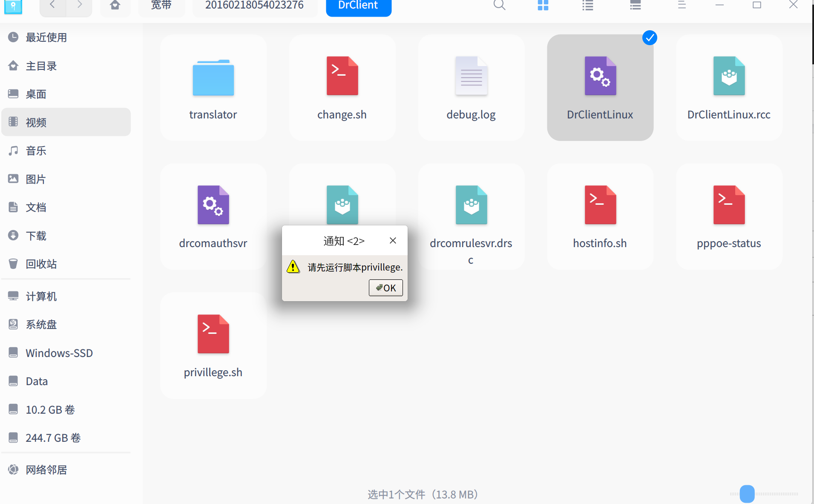814x504 pixels.
Task: Open file search
Action: click(499, 5)
